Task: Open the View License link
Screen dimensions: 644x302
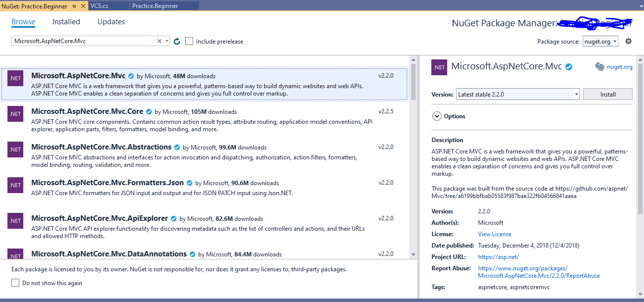Action: [494, 234]
